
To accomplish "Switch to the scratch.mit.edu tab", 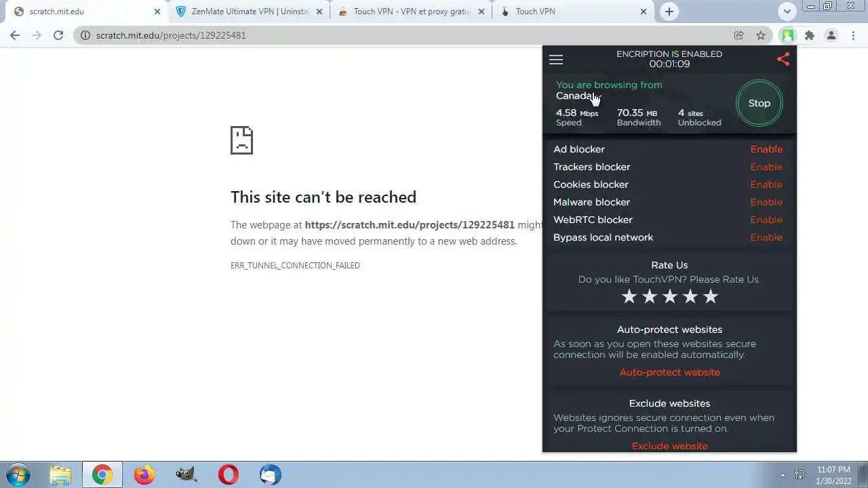I will (85, 12).
